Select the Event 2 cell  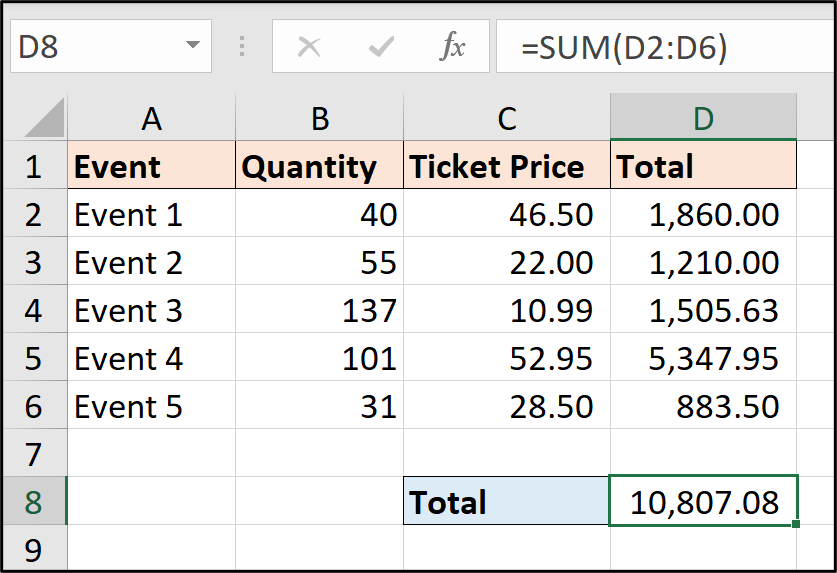pyautogui.click(x=152, y=261)
